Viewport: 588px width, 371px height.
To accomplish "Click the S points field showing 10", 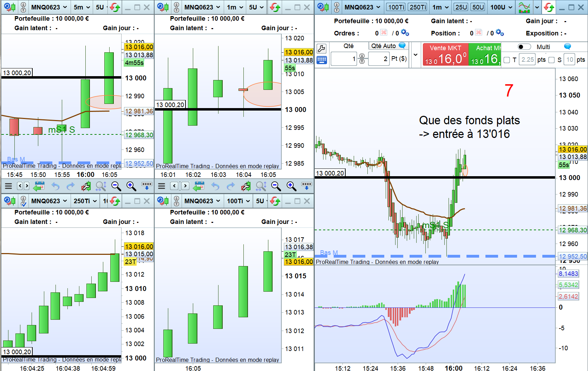I will (569, 60).
